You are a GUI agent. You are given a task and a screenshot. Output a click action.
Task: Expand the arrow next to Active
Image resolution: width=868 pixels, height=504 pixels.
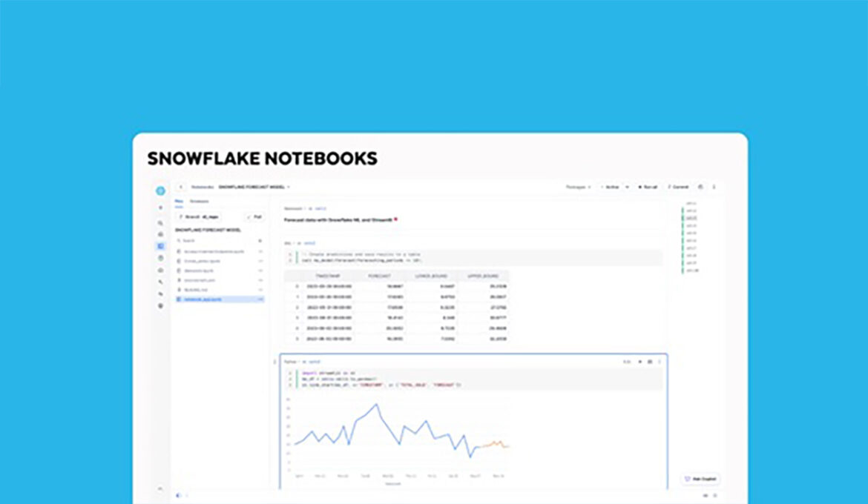[627, 187]
